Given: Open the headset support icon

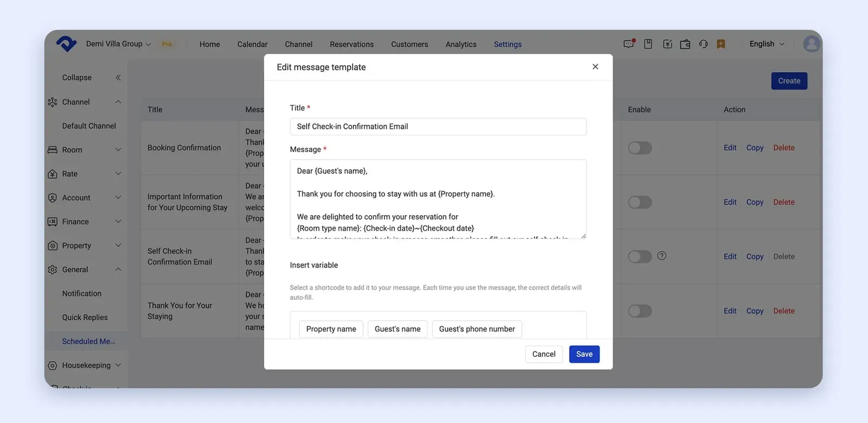Looking at the screenshot, I should point(703,44).
